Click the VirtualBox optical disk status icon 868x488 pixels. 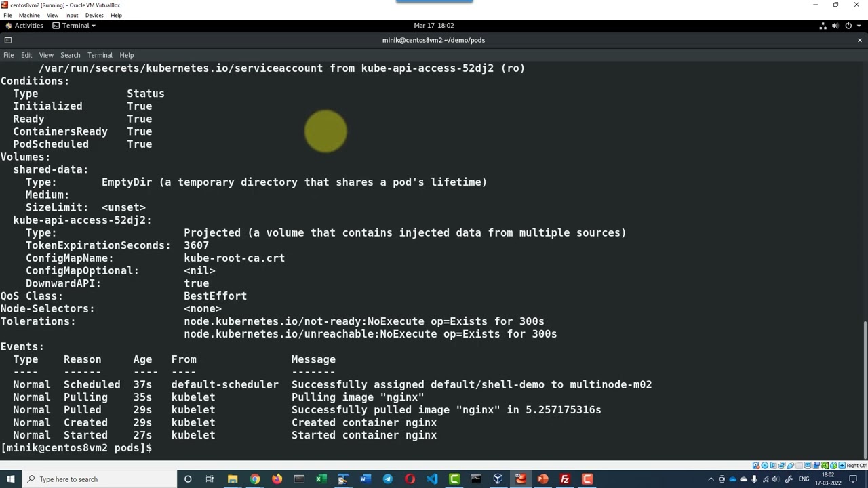pos(765,465)
